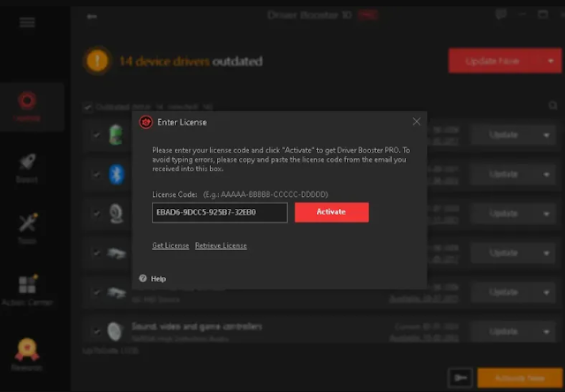
Task: Open the Retrieve License link
Action: tap(221, 245)
